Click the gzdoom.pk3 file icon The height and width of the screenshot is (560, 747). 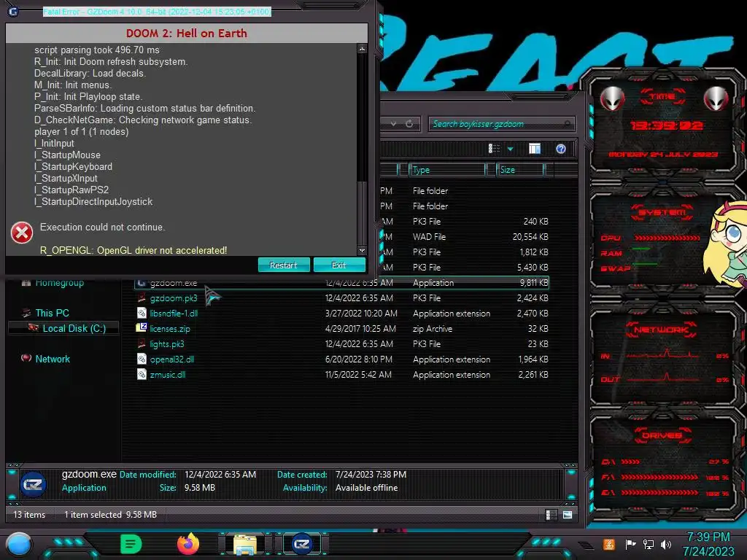point(142,297)
